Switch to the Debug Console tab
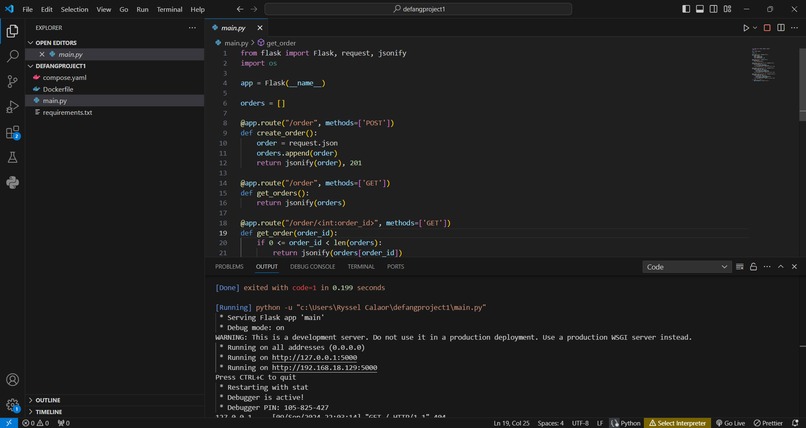 [x=313, y=267]
